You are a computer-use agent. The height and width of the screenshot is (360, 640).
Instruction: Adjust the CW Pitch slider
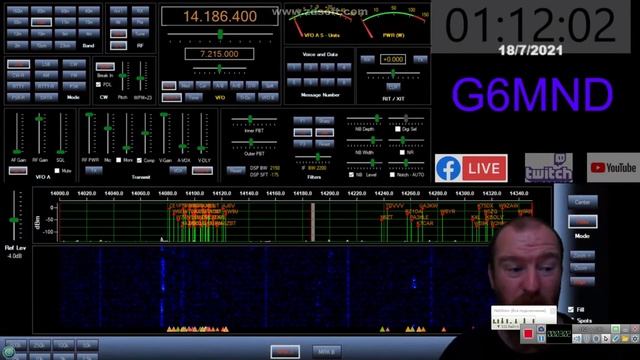pyautogui.click(x=122, y=76)
